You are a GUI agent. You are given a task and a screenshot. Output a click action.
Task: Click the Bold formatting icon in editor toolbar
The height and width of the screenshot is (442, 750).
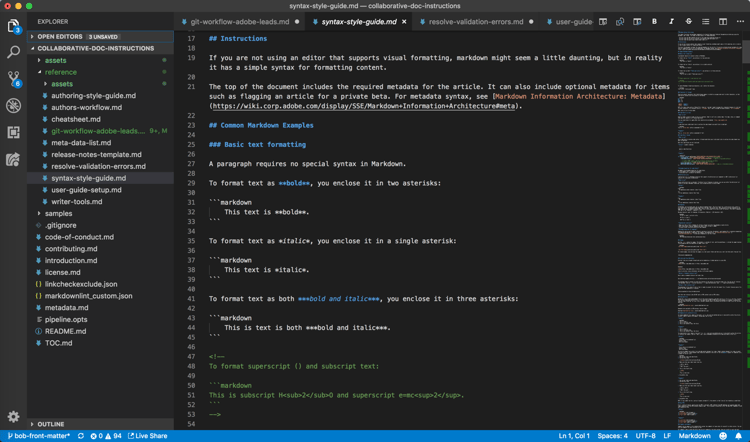pyautogui.click(x=655, y=21)
